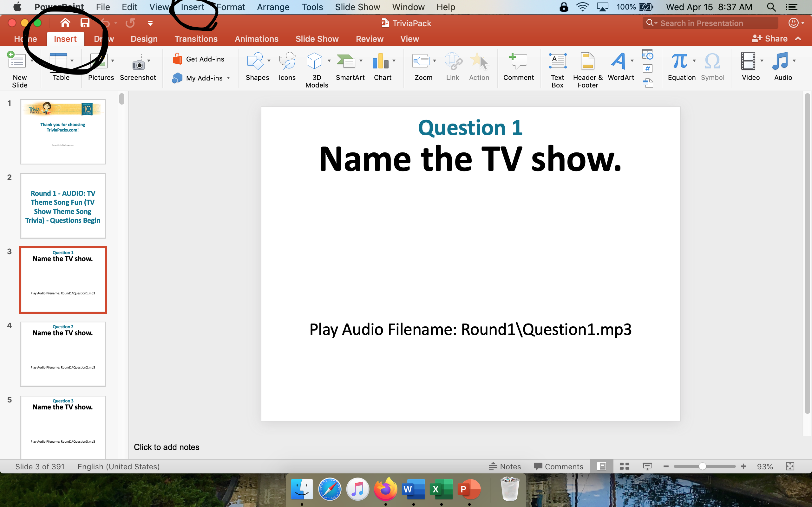Click the Share button
The width and height of the screenshot is (812, 507).
[769, 39]
